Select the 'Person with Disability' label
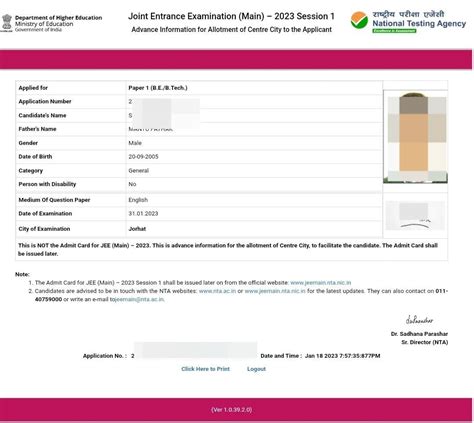474x423 pixels. tap(47, 184)
